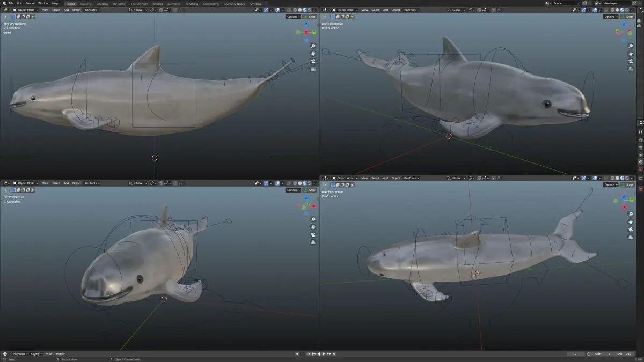Open the File menu

point(11,3)
